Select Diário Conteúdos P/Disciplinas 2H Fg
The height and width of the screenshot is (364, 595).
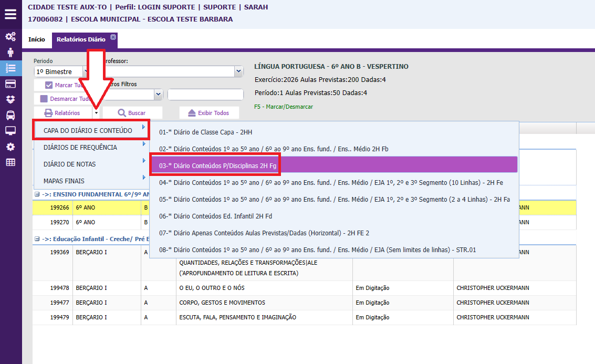click(217, 165)
